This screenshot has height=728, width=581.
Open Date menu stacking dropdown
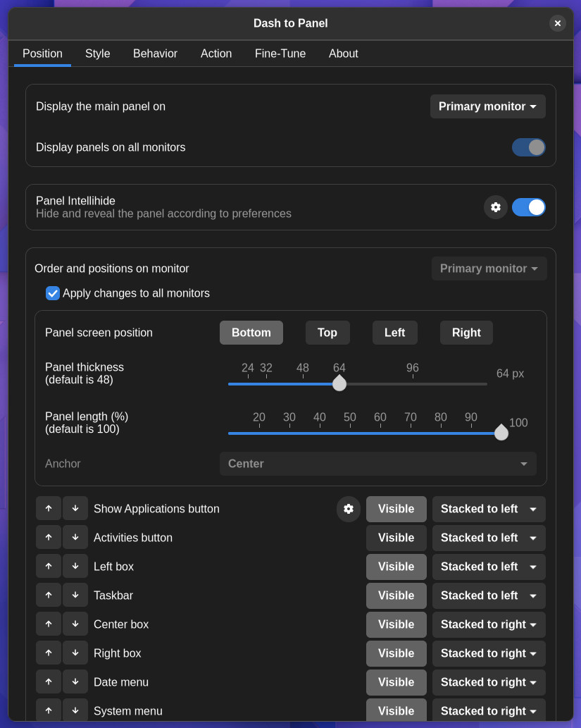pos(489,682)
